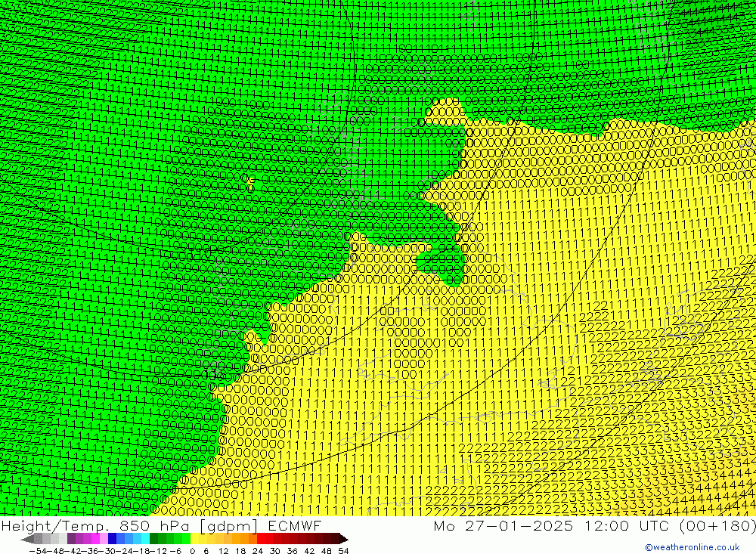Pick the dark blue swatch above label -30
Viewport: 756px width, 554px height.
click(x=112, y=539)
